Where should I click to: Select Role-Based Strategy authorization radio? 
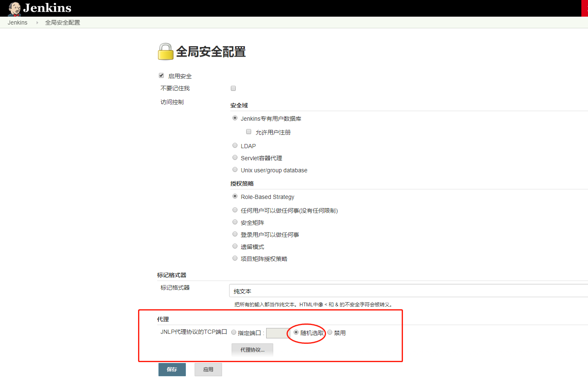[235, 196]
